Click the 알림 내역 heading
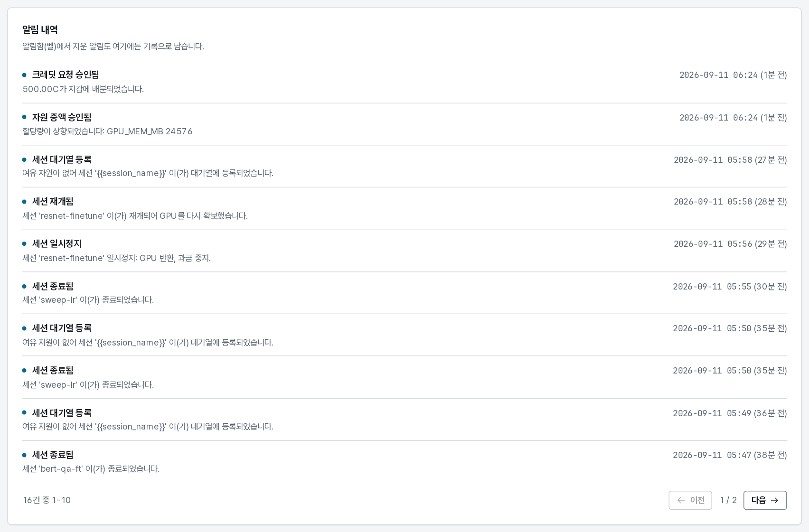 [40, 30]
